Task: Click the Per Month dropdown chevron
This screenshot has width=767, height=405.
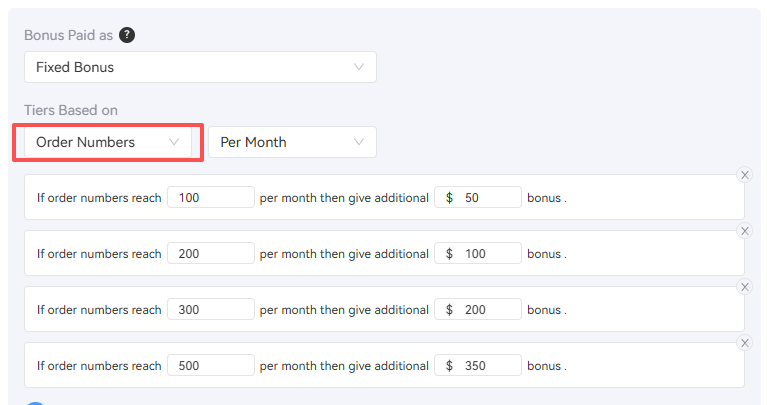Action: (359, 142)
